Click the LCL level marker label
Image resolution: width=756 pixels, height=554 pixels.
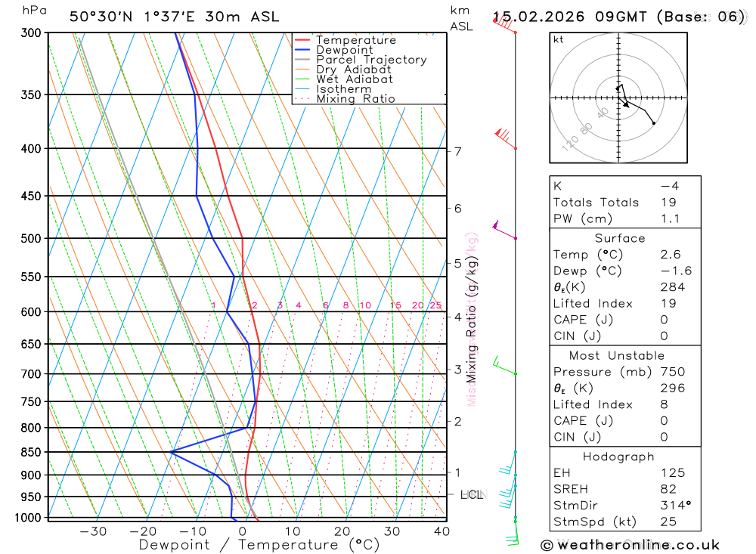(x=472, y=495)
